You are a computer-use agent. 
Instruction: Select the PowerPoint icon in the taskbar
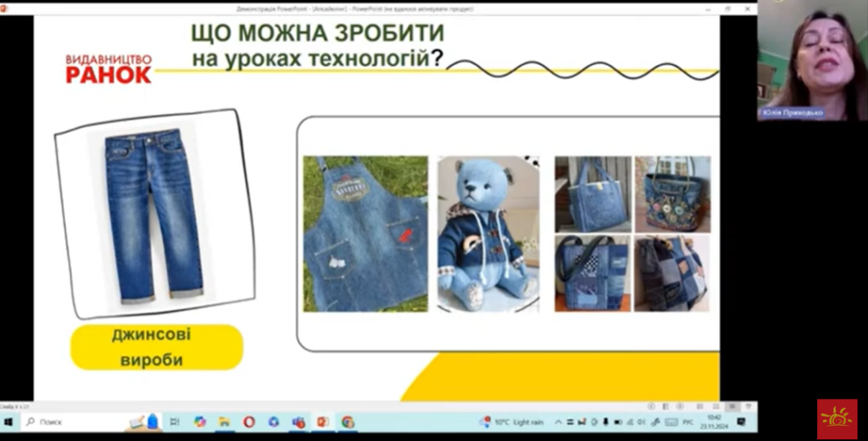point(323,421)
